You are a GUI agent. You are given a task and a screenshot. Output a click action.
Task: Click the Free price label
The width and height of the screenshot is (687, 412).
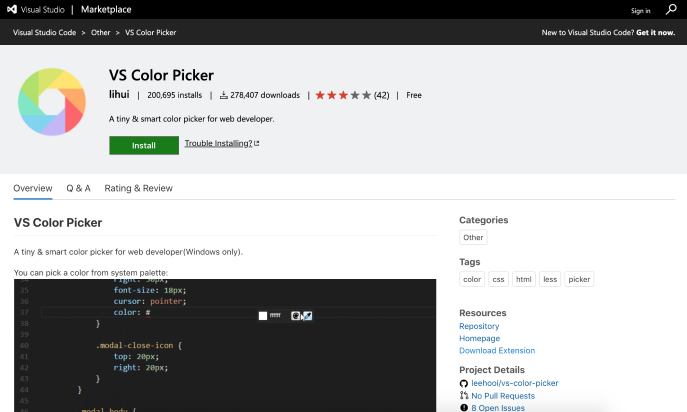(x=414, y=95)
